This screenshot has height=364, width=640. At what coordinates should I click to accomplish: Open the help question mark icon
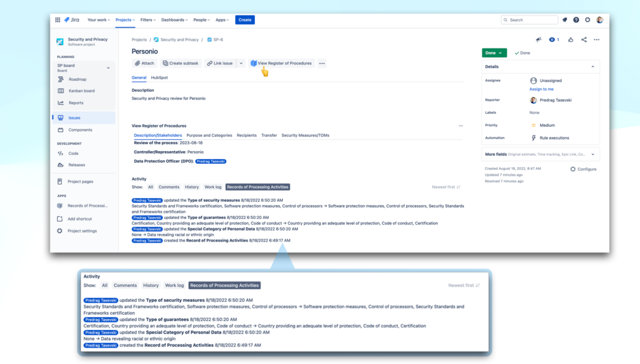(x=576, y=20)
